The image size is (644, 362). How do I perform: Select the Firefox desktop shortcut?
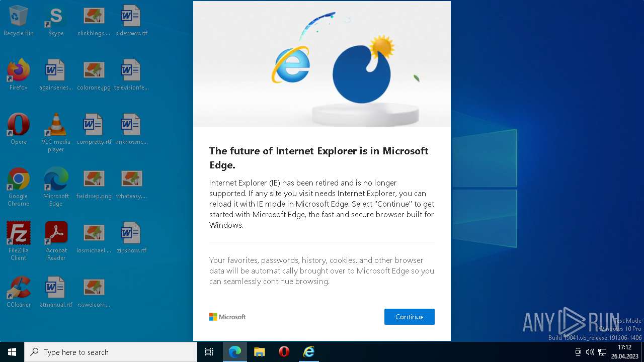tap(19, 75)
